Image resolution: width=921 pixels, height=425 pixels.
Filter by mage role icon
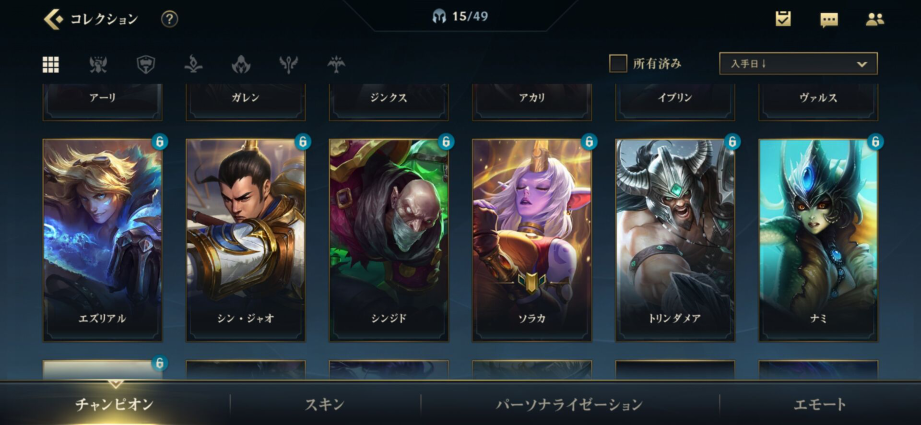194,65
